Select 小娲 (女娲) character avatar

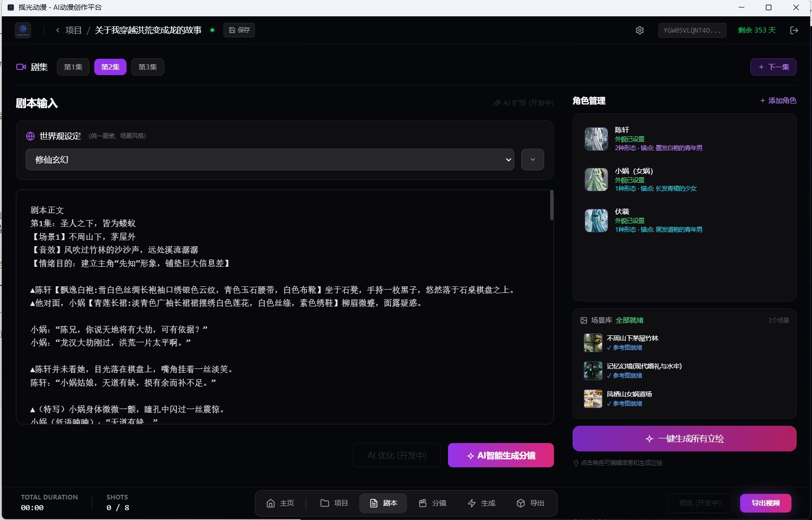click(x=596, y=180)
